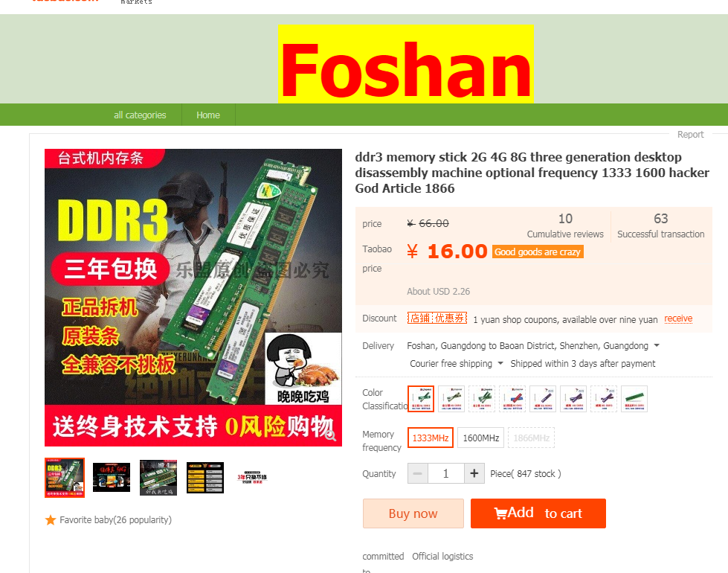Viewport: 728px width, 573px height.
Task: Select the 1333MHz memory frequency option
Action: [431, 438]
